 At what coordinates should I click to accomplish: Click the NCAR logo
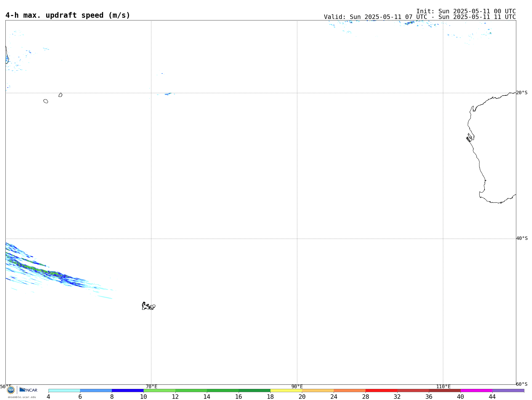click(x=28, y=390)
